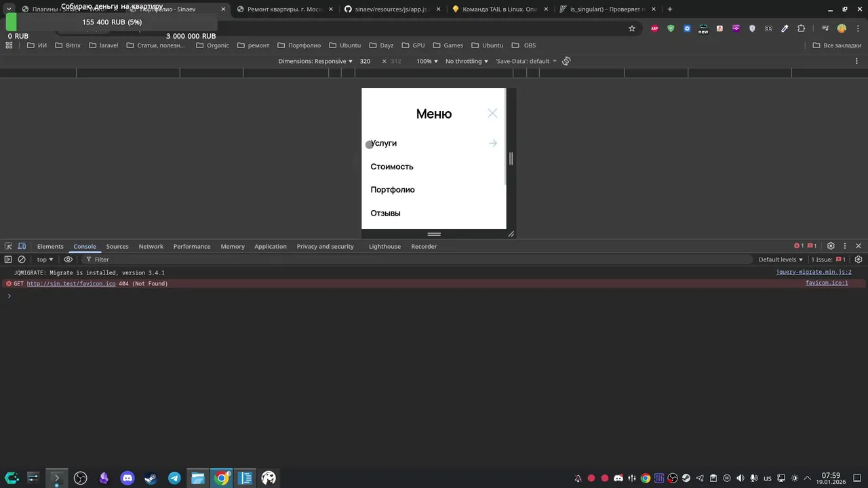Switch to the Performance tab
Screen dimensions: 868x488
click(x=192, y=247)
